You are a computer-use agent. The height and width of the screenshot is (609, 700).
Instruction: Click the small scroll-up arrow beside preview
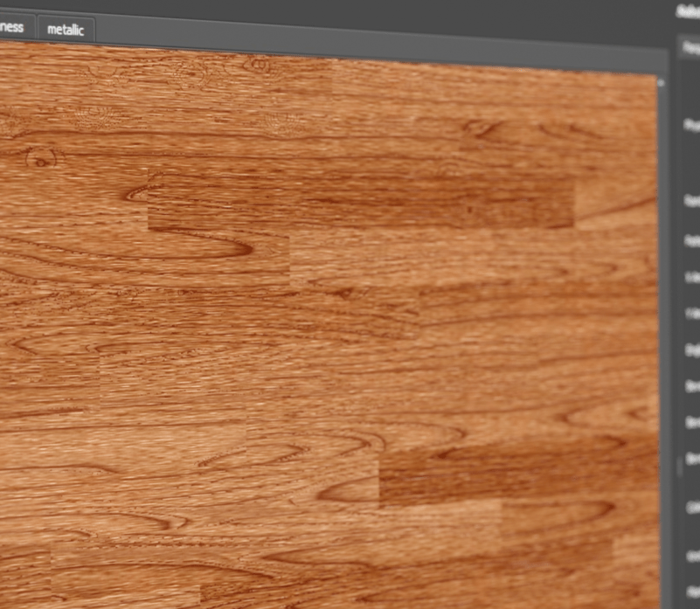pyautogui.click(x=662, y=83)
